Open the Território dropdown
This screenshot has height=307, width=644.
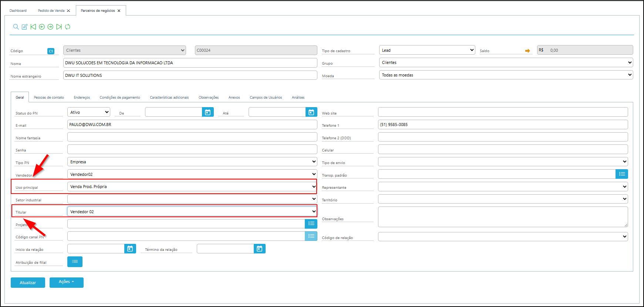pos(503,199)
